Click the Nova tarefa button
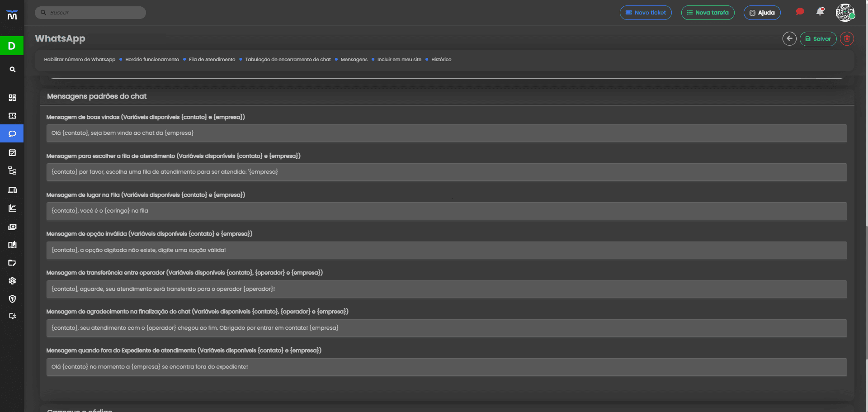 click(708, 13)
